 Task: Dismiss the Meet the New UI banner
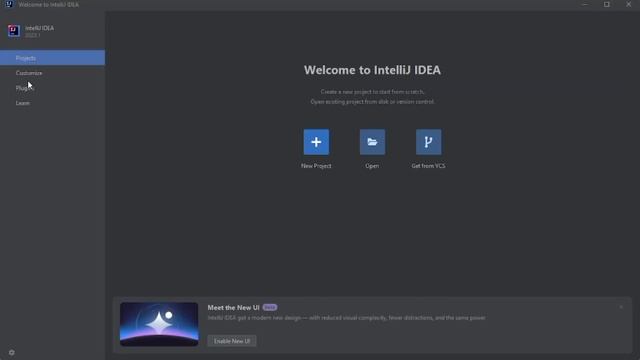click(x=621, y=307)
